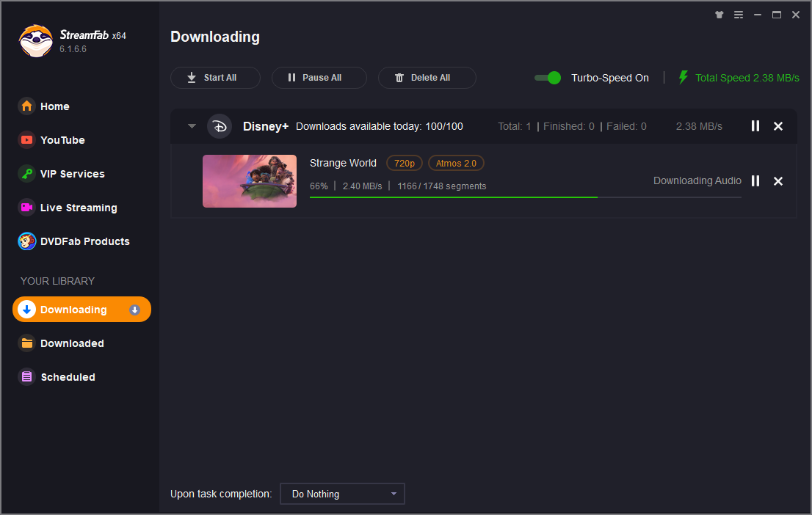Click the YouTube play icon
812x515 pixels.
(27, 139)
